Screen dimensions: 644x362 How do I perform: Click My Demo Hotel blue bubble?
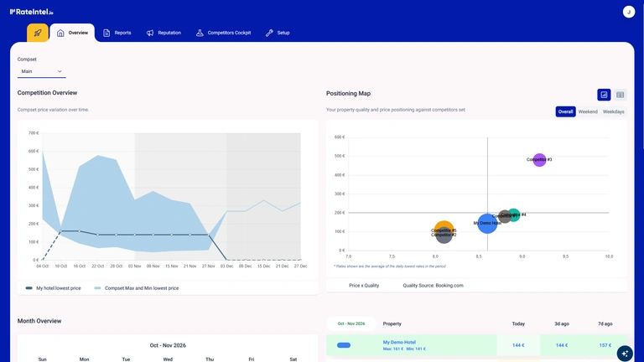click(487, 223)
